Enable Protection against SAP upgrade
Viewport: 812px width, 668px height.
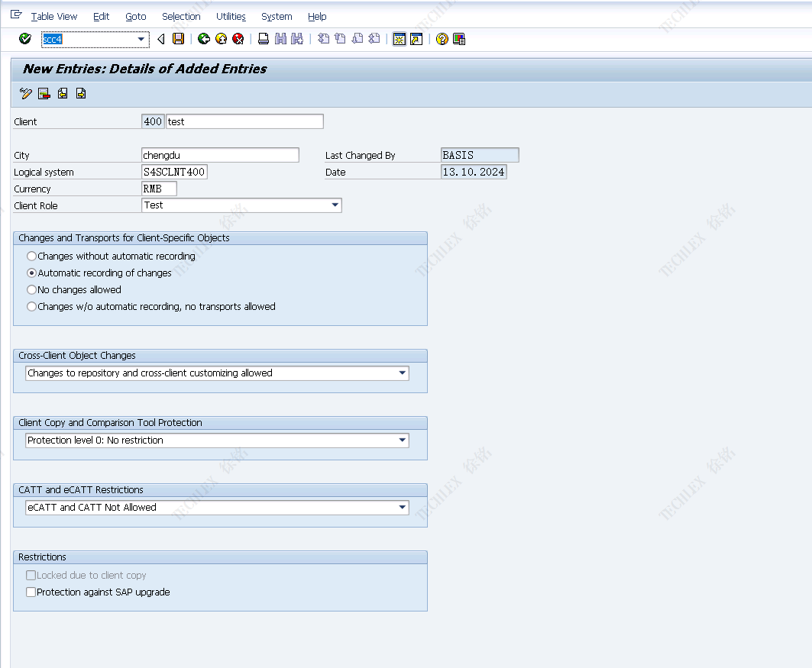[31, 592]
